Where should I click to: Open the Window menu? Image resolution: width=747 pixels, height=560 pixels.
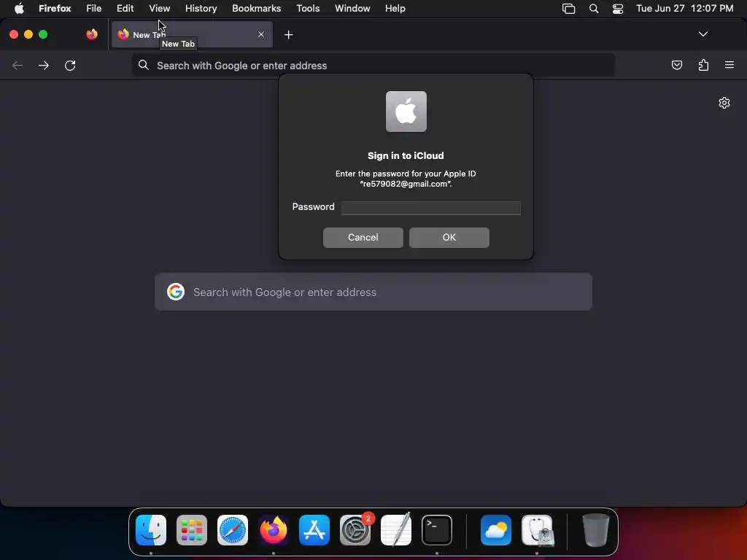pyautogui.click(x=352, y=8)
